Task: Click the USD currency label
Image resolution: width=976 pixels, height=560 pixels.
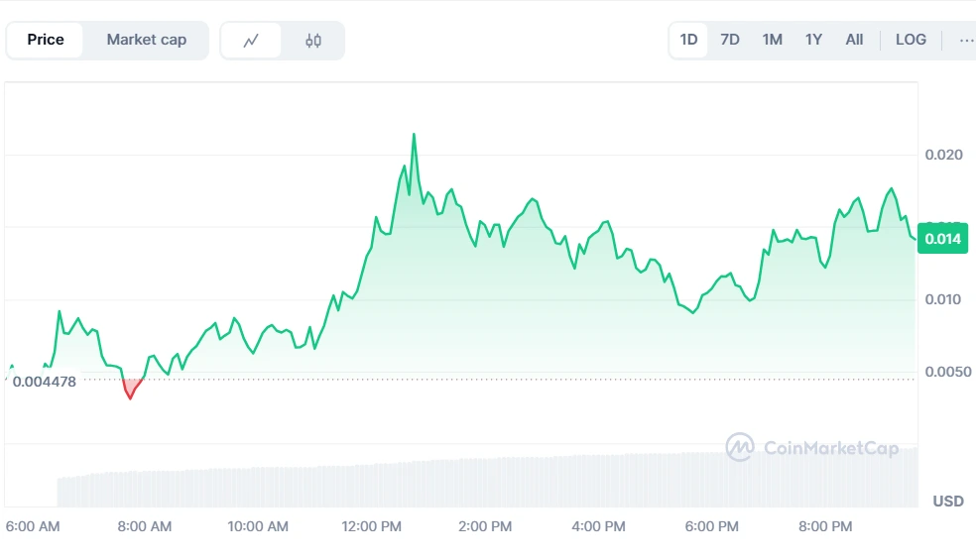Action: pyautogui.click(x=948, y=501)
